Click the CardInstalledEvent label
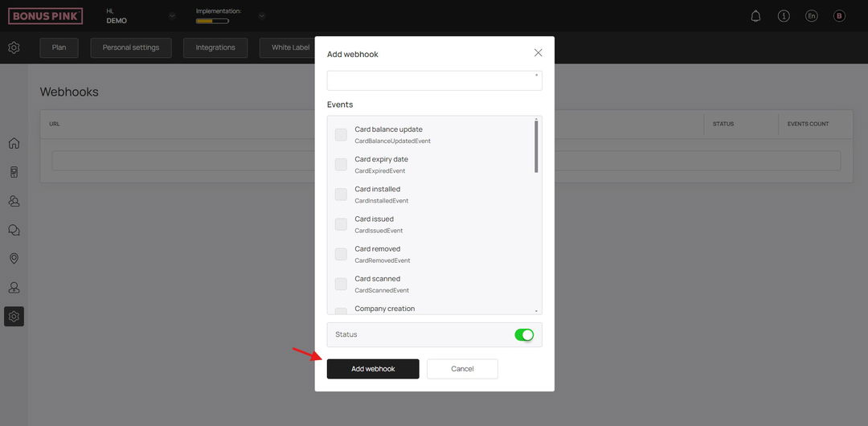This screenshot has height=426, width=868. [382, 201]
